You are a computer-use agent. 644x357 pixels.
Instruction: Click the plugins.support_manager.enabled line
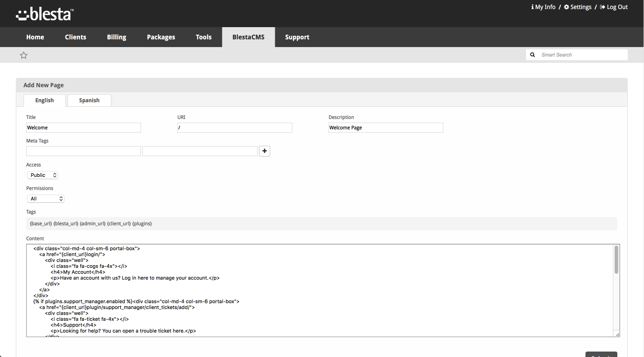(136, 301)
